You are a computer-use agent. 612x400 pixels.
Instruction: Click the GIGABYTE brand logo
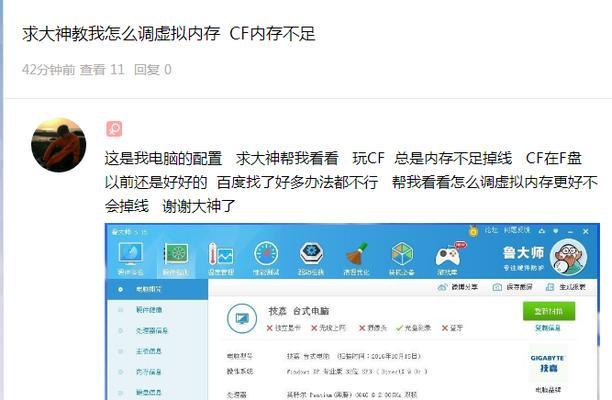point(547,363)
